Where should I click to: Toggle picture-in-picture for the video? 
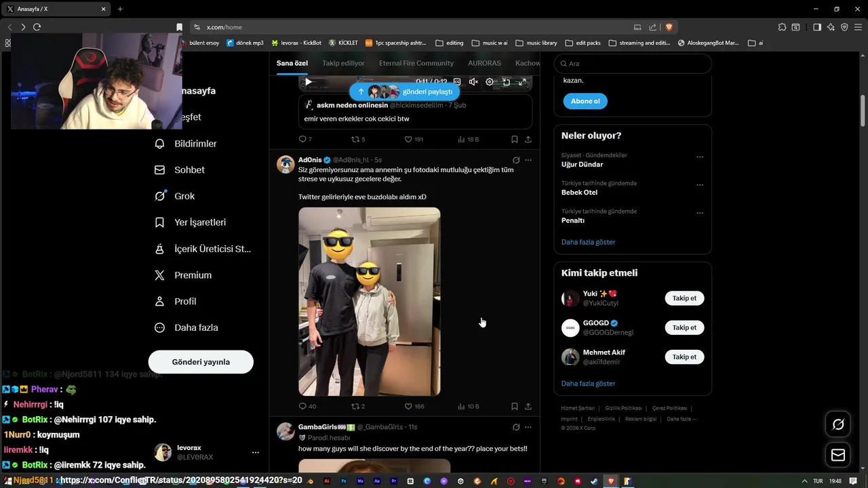click(506, 82)
